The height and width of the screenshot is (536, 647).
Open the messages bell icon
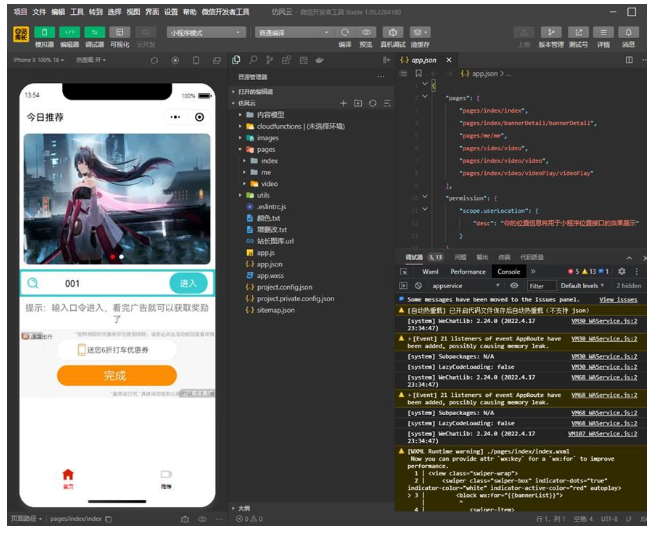coord(628,32)
